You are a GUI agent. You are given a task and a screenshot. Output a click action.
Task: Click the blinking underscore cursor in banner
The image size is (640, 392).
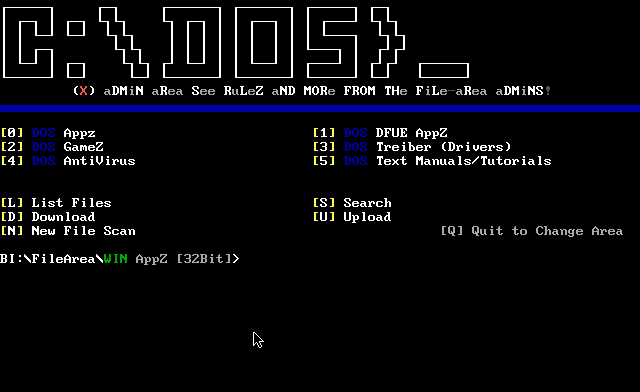[x=444, y=70]
